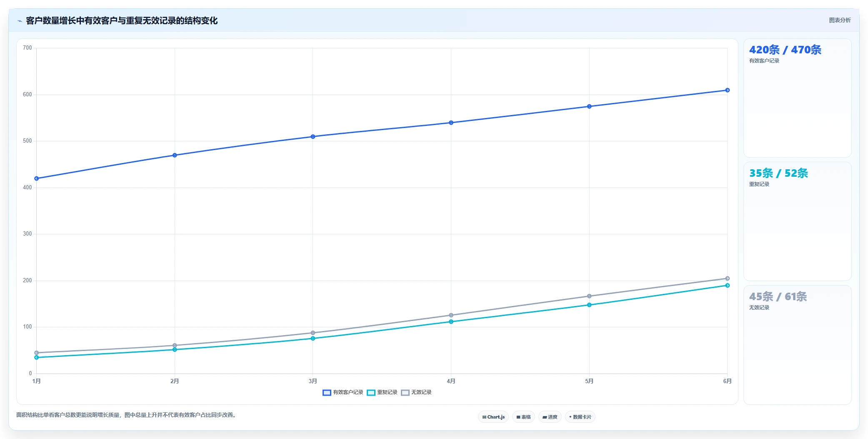Select the 表格 chip
The width and height of the screenshot is (868, 439).
tap(523, 417)
